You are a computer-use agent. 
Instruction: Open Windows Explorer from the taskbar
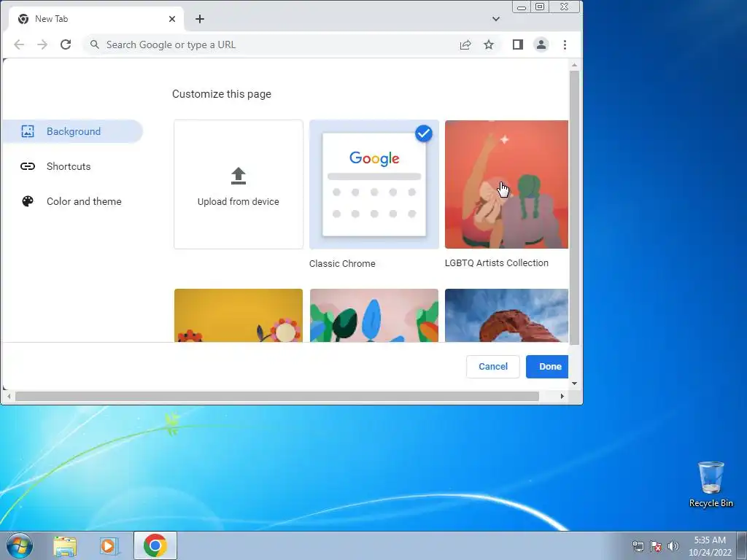click(x=65, y=545)
